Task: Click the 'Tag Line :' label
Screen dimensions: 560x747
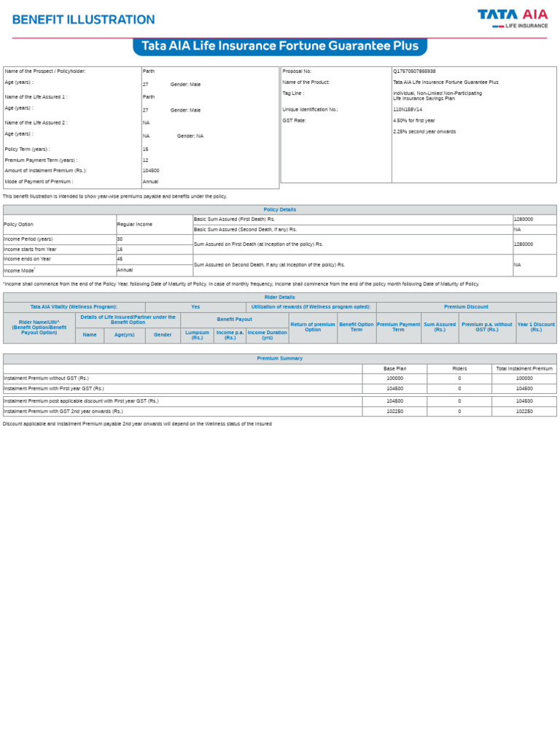Action: [293, 93]
